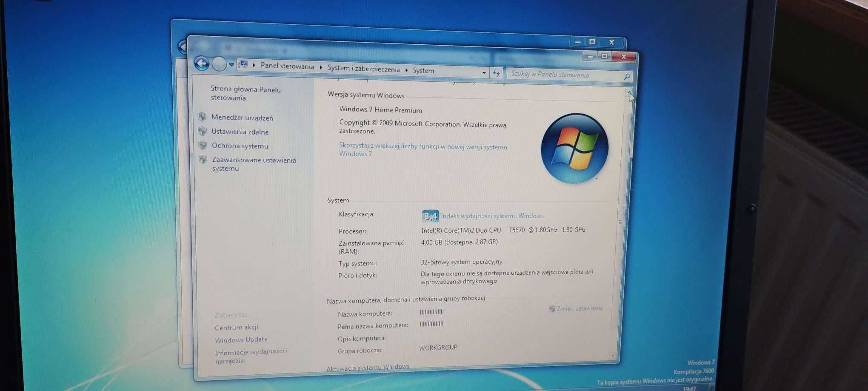Open 'Strona główna Panelu sterowania' link
The image size is (868, 391).
246,93
